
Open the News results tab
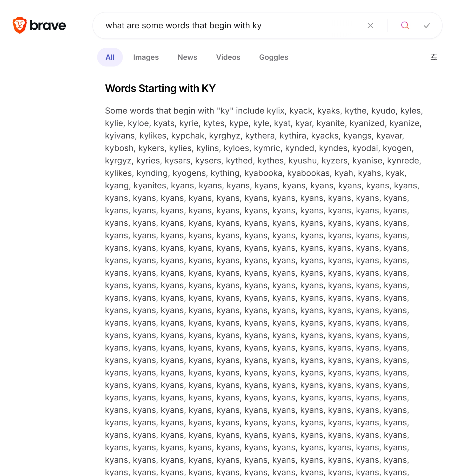coord(187,57)
